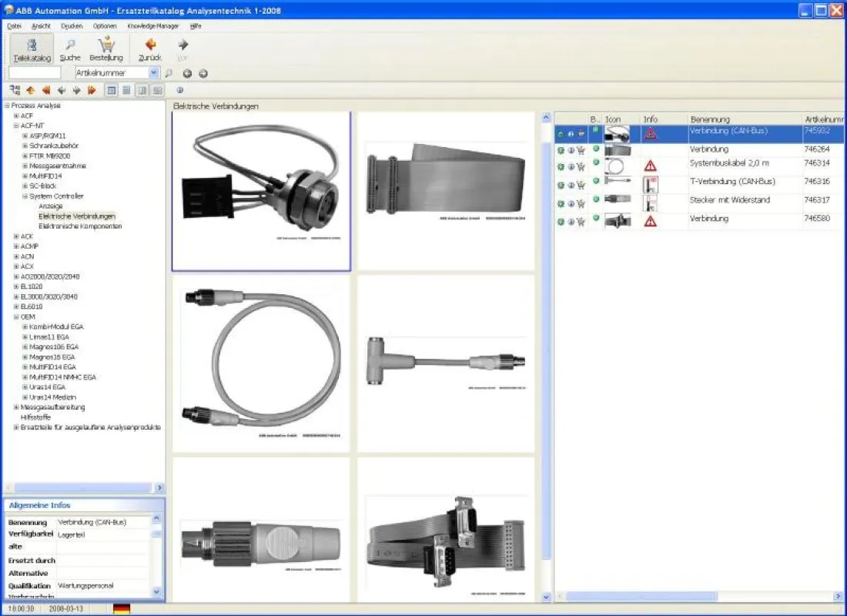Click the Info column header
Screen dimensions: 847x616
point(664,119)
